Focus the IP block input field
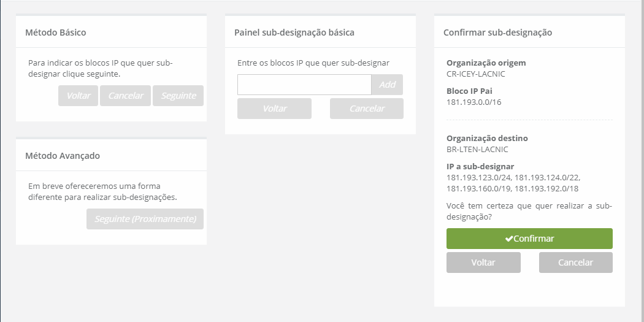The image size is (644, 322). [304, 85]
